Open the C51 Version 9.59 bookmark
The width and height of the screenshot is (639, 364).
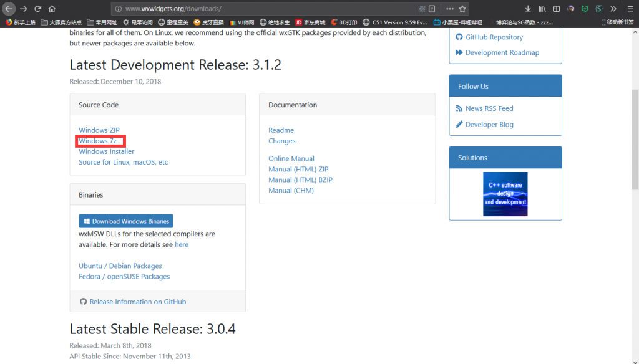click(x=395, y=22)
